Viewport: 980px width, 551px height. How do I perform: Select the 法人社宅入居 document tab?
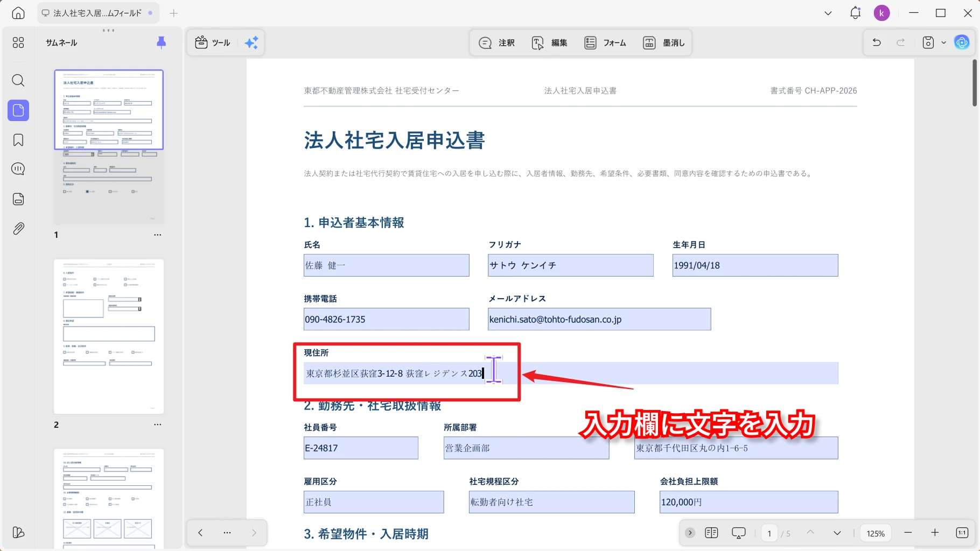point(98,13)
